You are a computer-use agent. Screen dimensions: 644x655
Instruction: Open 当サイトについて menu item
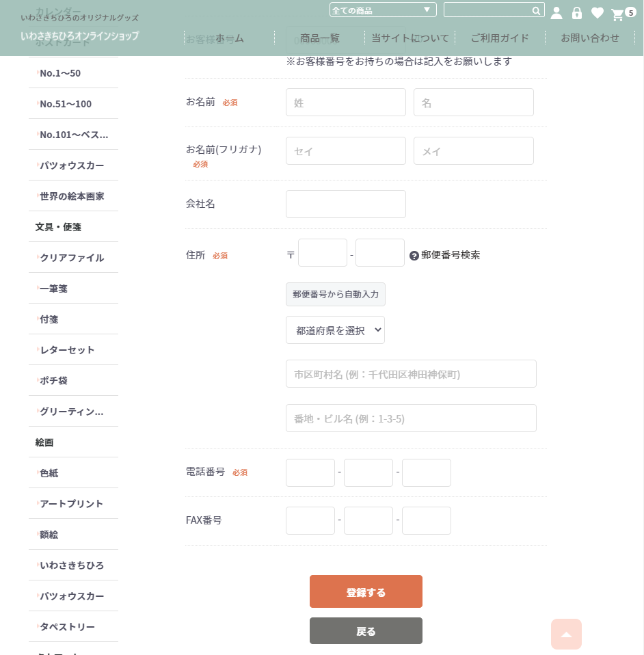410,38
